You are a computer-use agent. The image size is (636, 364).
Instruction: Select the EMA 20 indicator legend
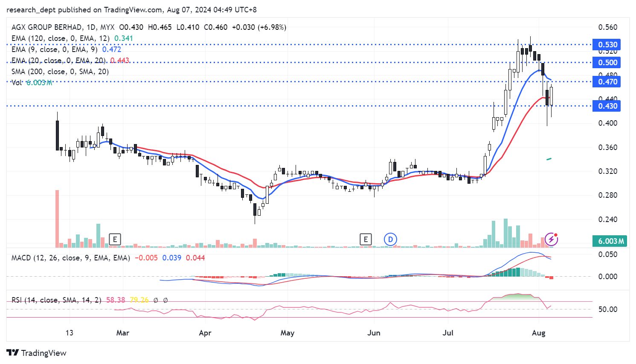click(x=58, y=61)
